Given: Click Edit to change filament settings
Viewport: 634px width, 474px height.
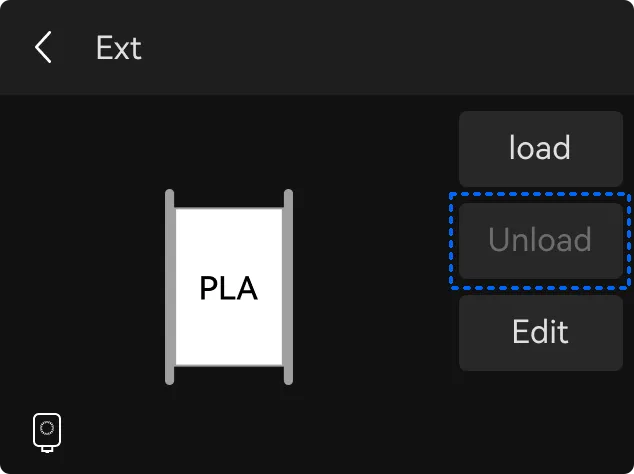Looking at the screenshot, I should (x=541, y=333).
